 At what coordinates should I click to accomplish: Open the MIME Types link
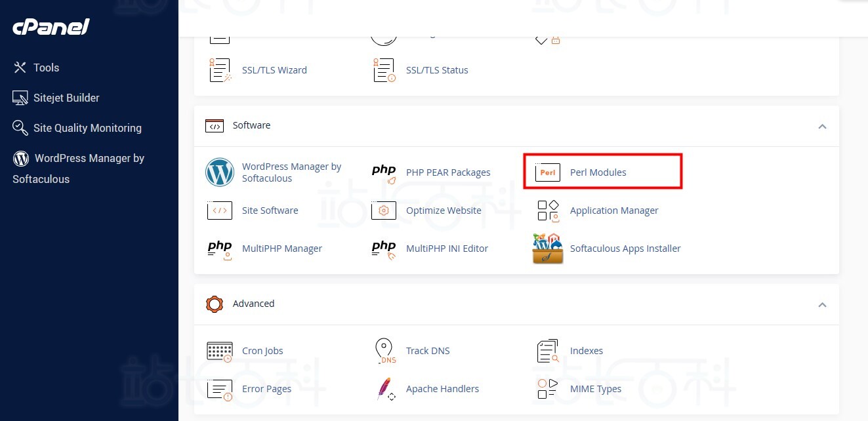coord(596,389)
